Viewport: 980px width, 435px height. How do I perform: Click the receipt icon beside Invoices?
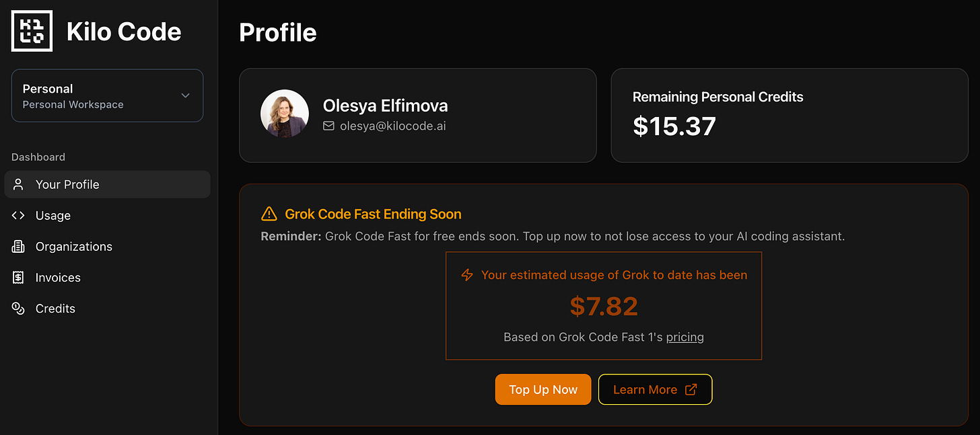(x=18, y=277)
